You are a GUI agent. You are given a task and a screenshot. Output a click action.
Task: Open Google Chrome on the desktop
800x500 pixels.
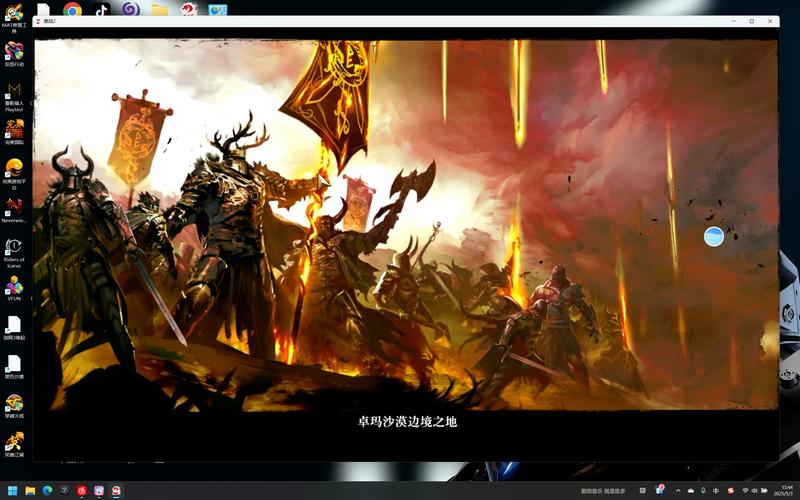72,9
